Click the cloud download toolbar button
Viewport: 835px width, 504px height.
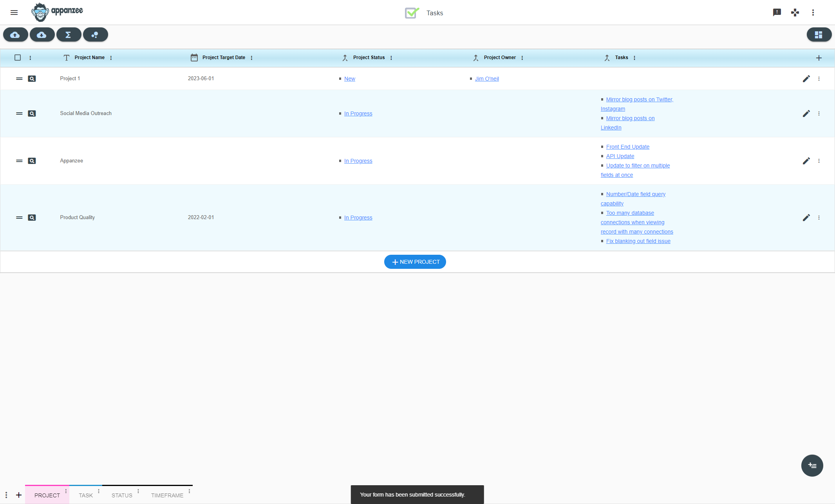coord(42,35)
